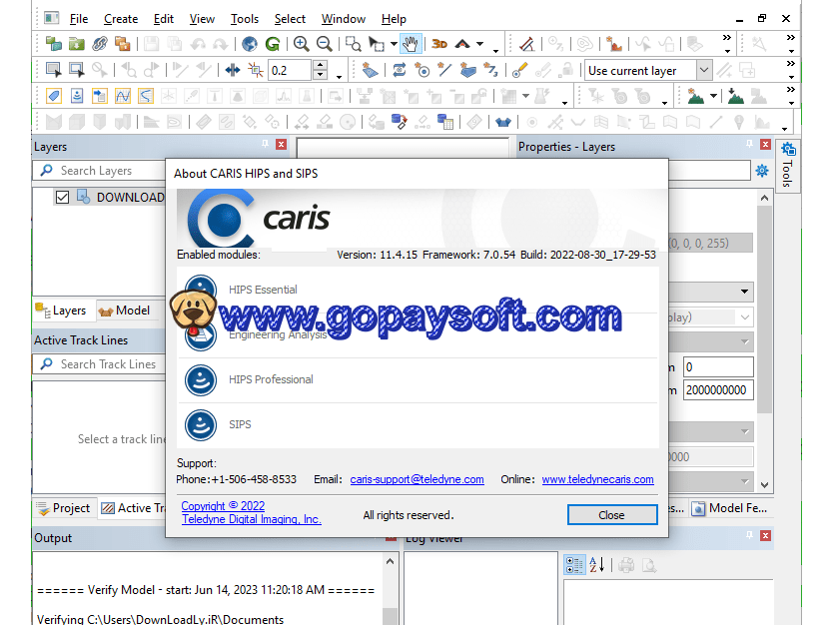The height and width of the screenshot is (625, 840).
Task: Open the Window menu
Action: coord(344,19)
